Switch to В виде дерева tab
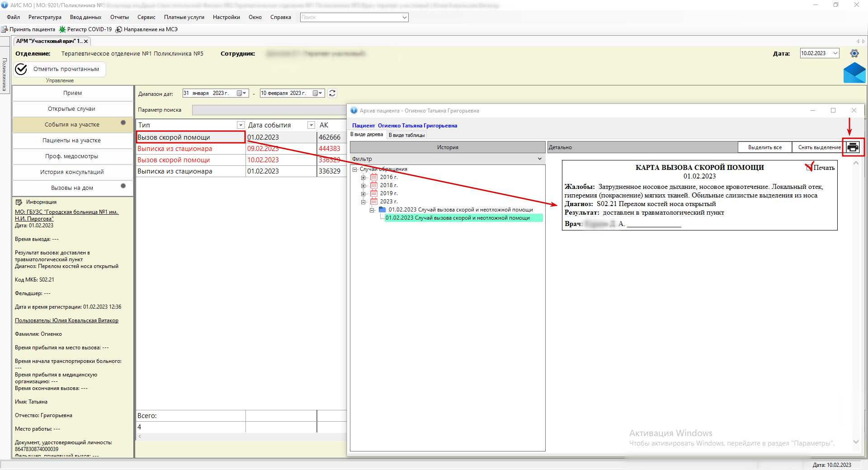Screen dimensions: 868x470 [367, 135]
